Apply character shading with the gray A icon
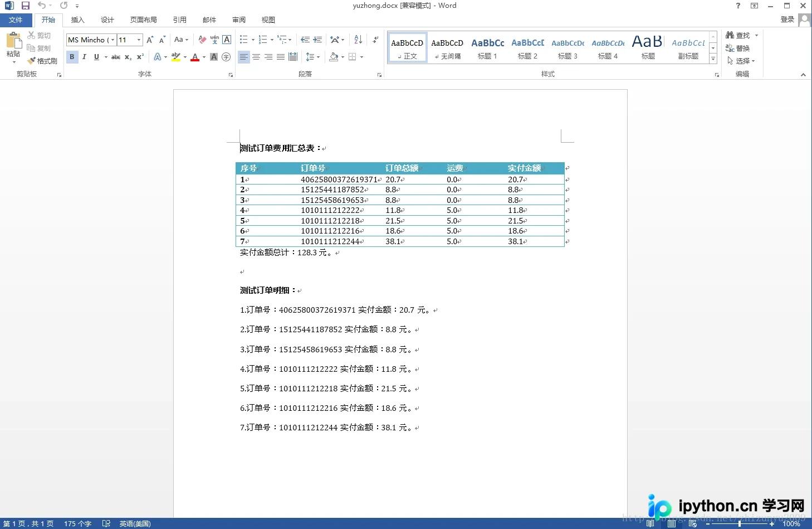This screenshot has height=529, width=812. (x=214, y=57)
